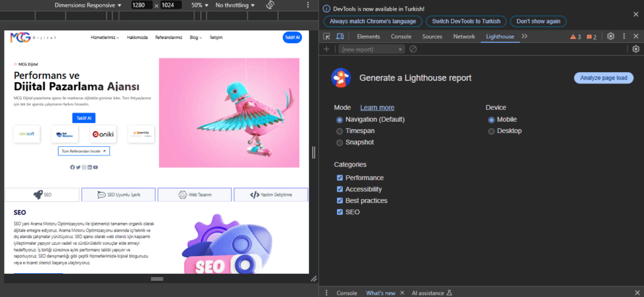Open Lighthouse settings gear icon
The width and height of the screenshot is (644, 297).
click(636, 49)
